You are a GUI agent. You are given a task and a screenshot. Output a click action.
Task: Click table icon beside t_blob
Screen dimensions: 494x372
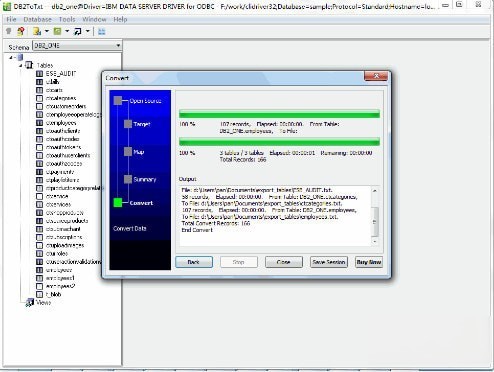pyautogui.click(x=39, y=294)
